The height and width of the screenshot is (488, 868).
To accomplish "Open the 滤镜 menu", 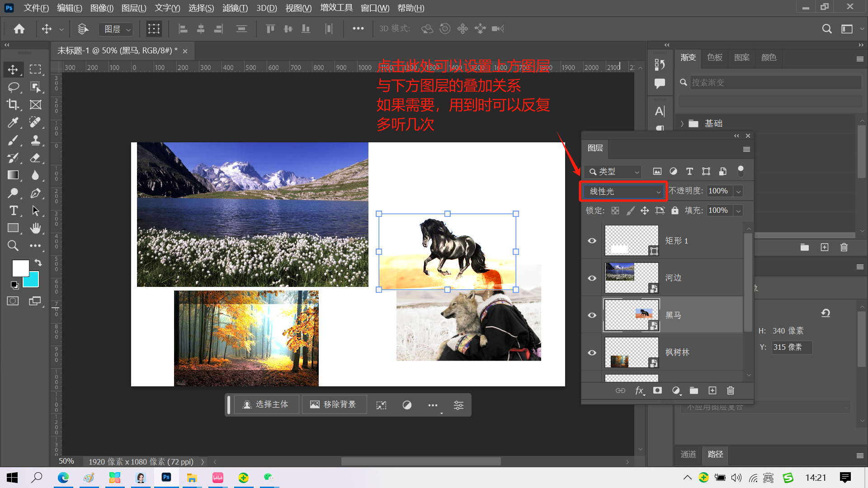I will tap(235, 8).
